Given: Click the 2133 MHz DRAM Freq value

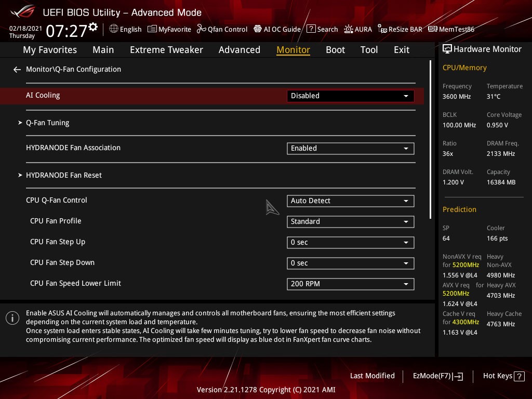Looking at the screenshot, I should 500,154.
